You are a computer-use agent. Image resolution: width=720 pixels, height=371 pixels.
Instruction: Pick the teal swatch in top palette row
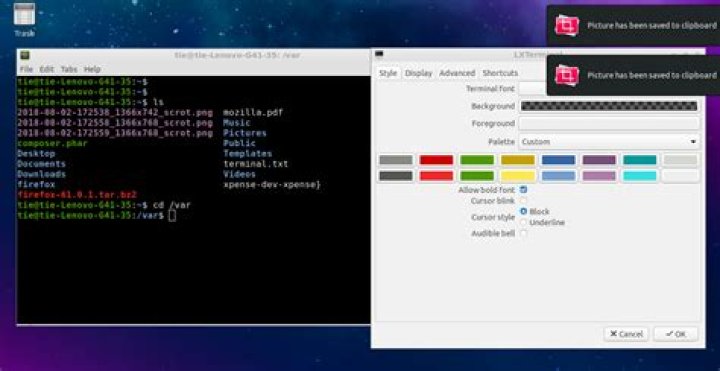tap(640, 160)
